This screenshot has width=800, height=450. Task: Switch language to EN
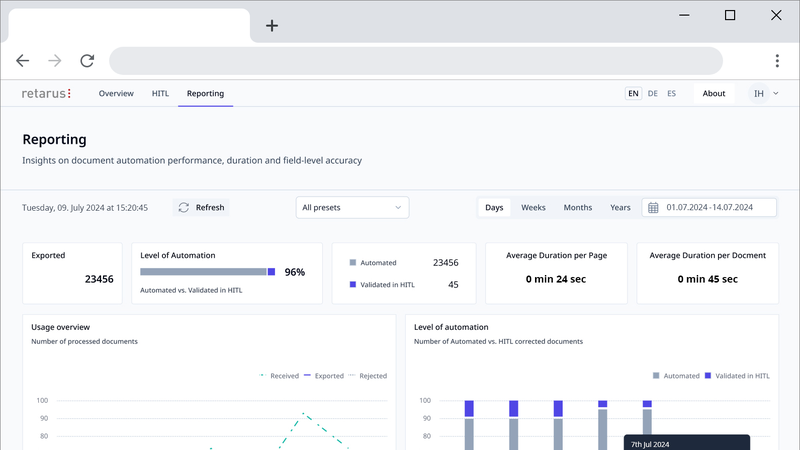pos(633,94)
